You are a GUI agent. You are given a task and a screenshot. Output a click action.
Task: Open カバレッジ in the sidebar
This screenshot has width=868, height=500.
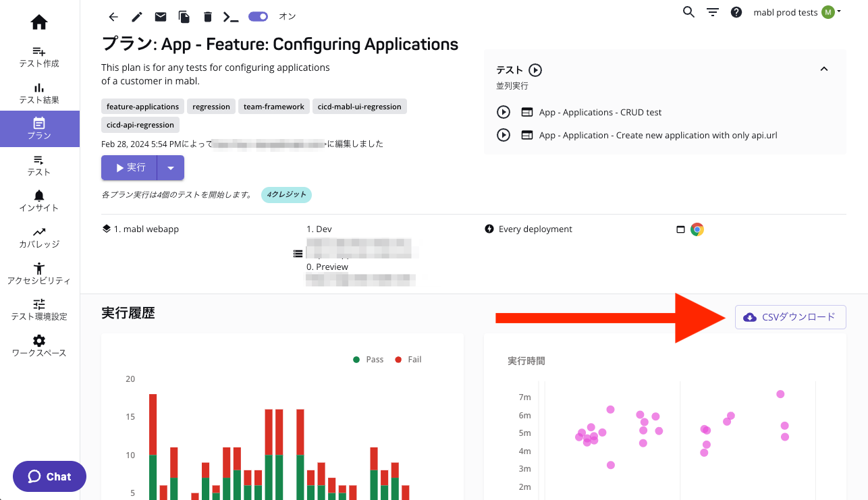click(x=39, y=238)
